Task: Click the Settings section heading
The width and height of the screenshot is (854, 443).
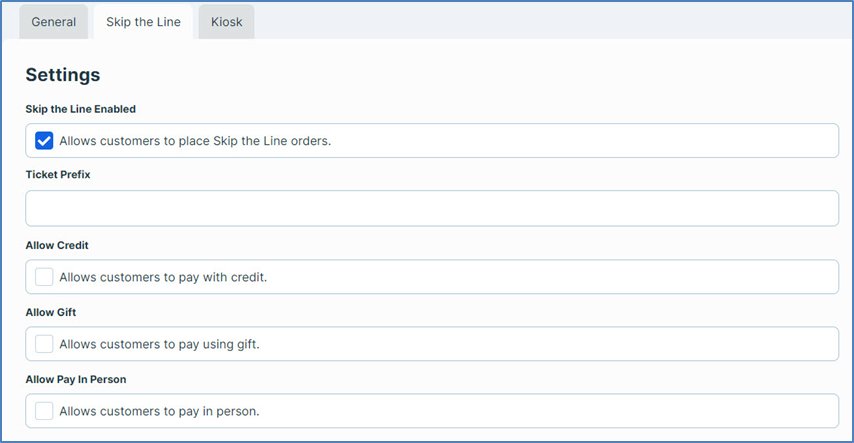Action: tap(62, 75)
